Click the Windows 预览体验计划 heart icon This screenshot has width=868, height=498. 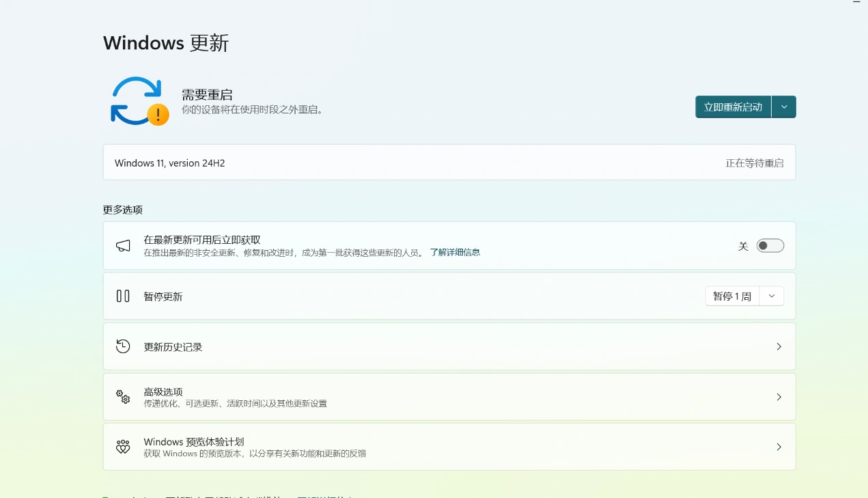click(123, 447)
